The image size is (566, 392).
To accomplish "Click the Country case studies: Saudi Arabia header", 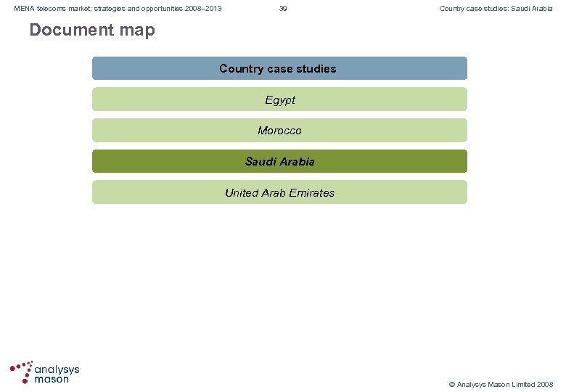I will tap(496, 8).
